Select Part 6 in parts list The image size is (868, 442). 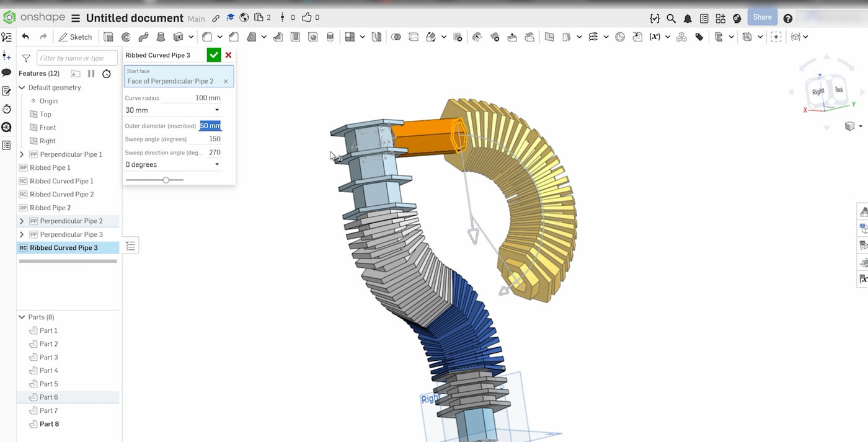click(48, 397)
